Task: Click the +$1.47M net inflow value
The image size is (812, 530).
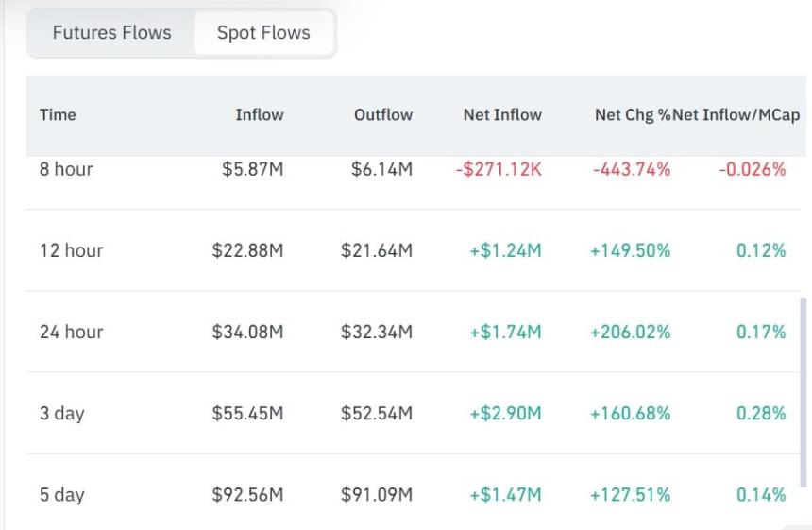Action: coord(505,495)
